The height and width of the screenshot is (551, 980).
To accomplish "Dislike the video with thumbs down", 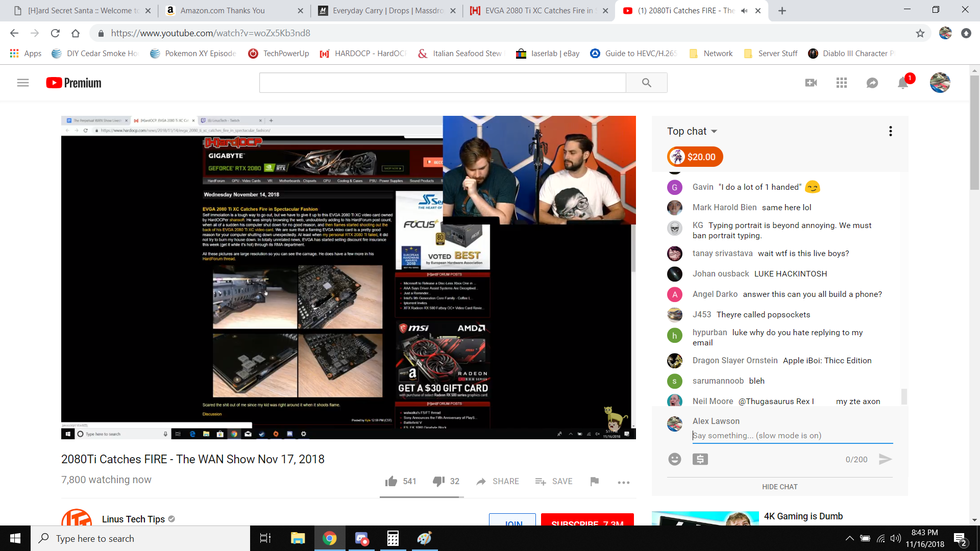I will coord(438,481).
